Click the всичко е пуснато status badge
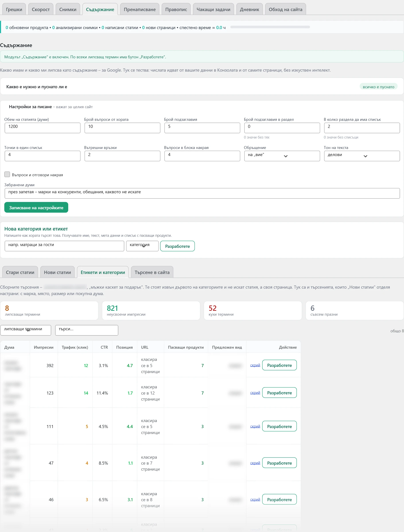 tap(379, 87)
